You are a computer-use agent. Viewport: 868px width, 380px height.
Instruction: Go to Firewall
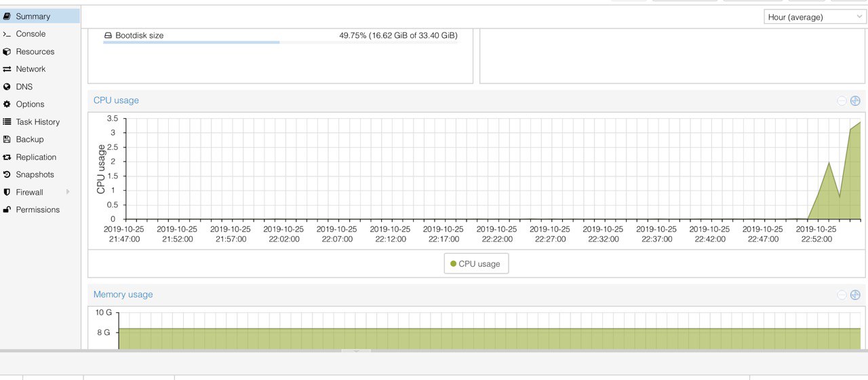40,193
